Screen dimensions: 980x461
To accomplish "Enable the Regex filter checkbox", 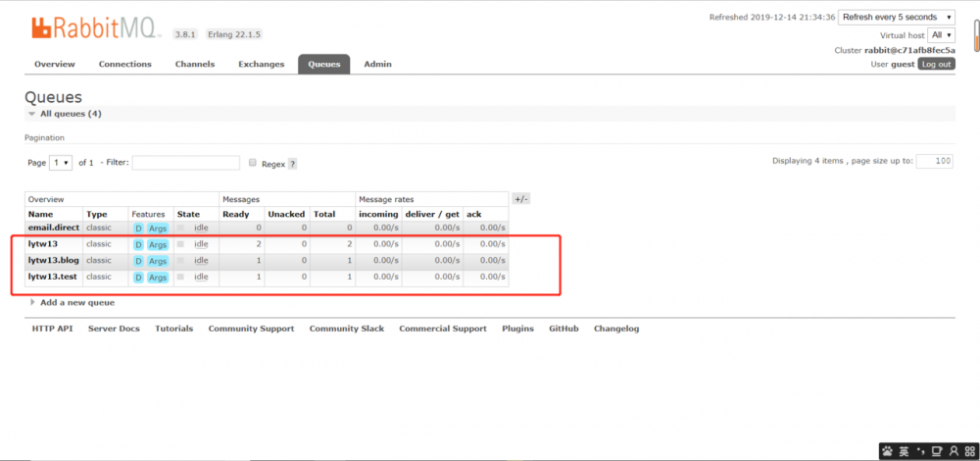I will point(253,163).
